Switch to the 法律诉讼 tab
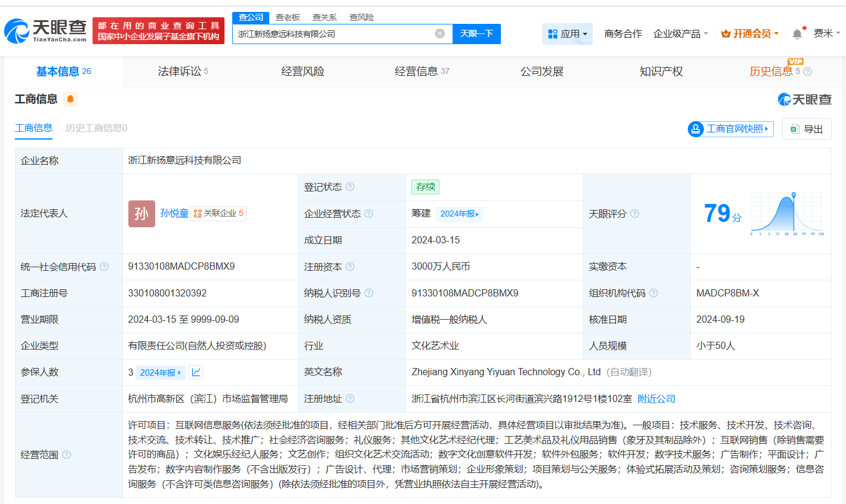Image resolution: width=846 pixels, height=504 pixels. (x=183, y=72)
